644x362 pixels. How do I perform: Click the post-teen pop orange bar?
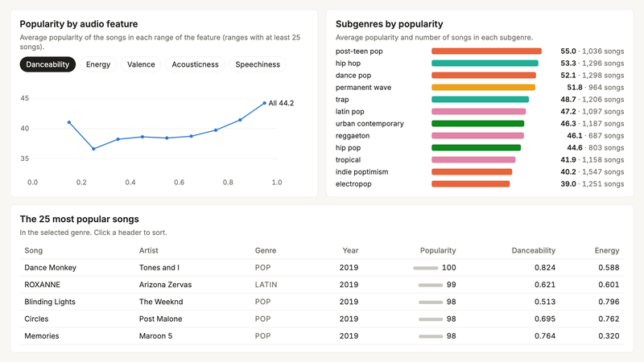point(486,51)
